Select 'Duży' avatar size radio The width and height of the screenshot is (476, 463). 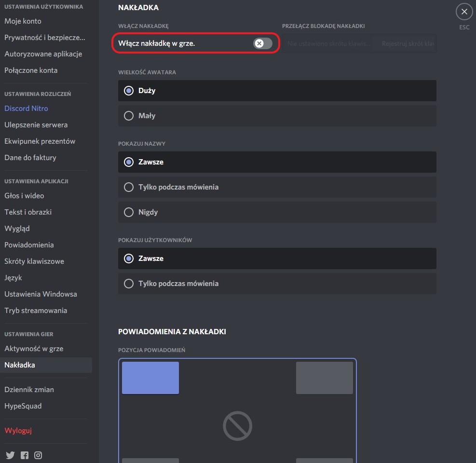click(x=277, y=91)
